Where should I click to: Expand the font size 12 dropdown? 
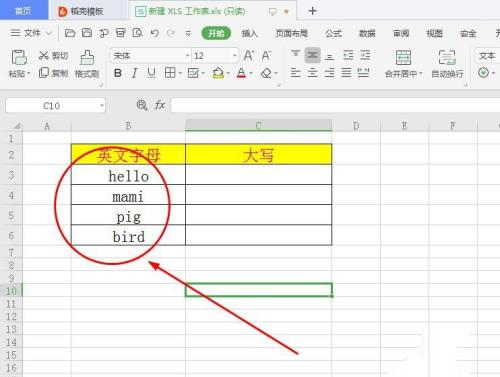point(235,55)
